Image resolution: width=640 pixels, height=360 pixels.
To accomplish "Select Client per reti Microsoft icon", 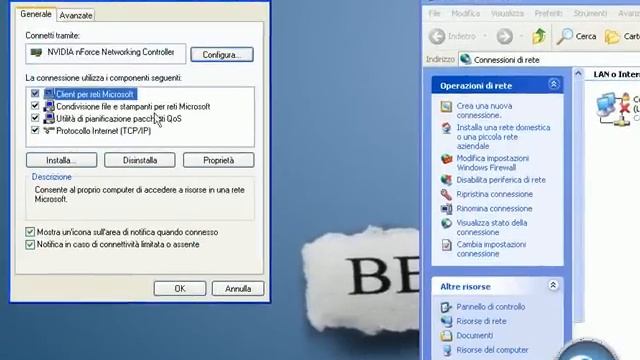I will tap(49, 94).
